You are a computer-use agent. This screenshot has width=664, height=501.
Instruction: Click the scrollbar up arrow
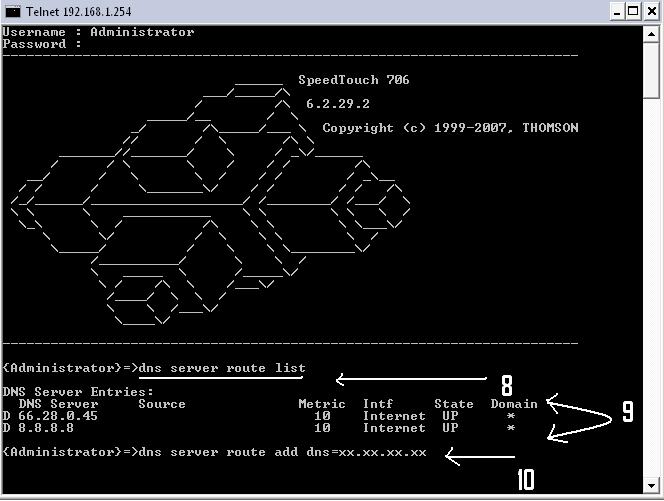click(654, 32)
